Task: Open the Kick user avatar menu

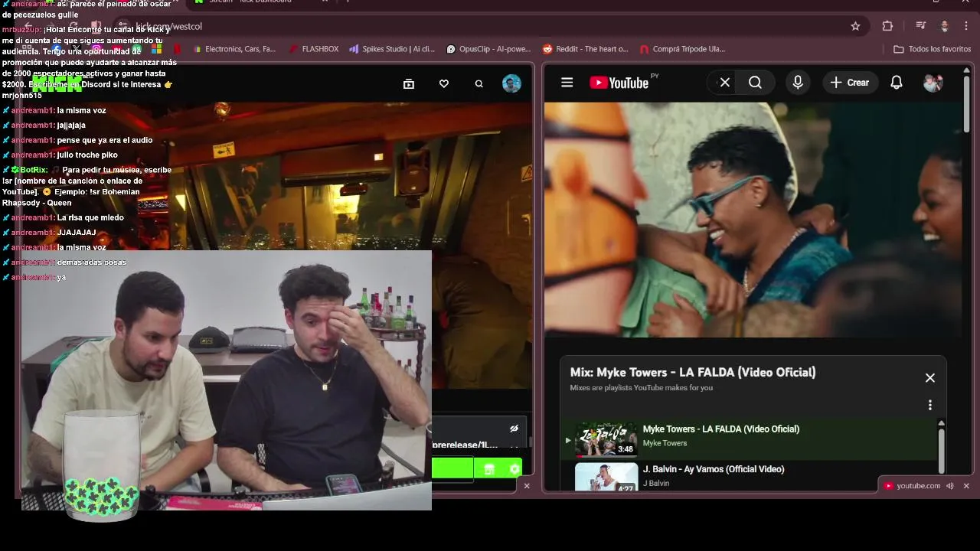Action: tap(511, 83)
